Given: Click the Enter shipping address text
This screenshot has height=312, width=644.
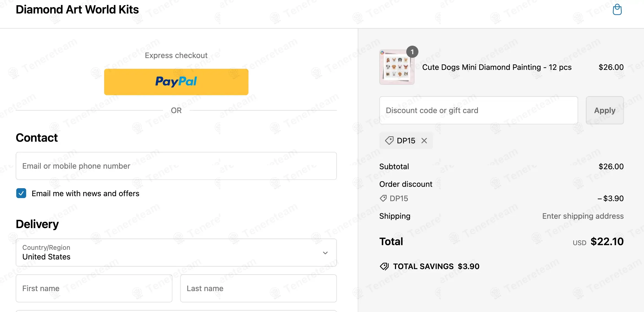Looking at the screenshot, I should coord(583,216).
